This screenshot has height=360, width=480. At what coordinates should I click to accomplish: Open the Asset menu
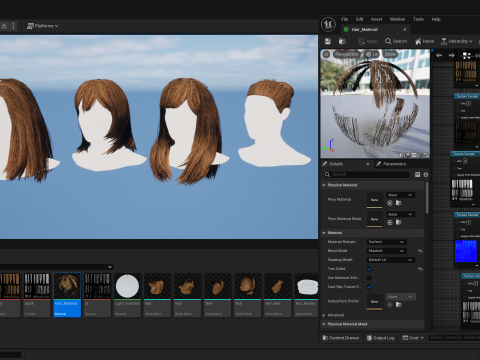[x=377, y=19]
